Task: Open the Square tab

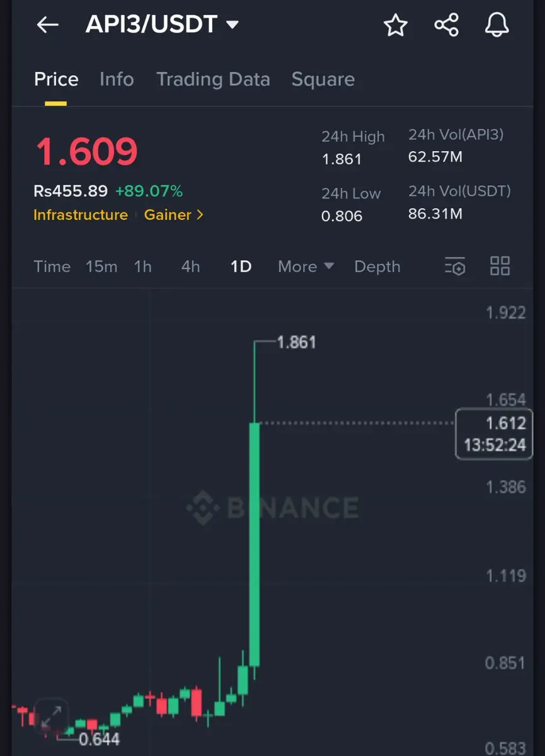Action: [x=323, y=79]
